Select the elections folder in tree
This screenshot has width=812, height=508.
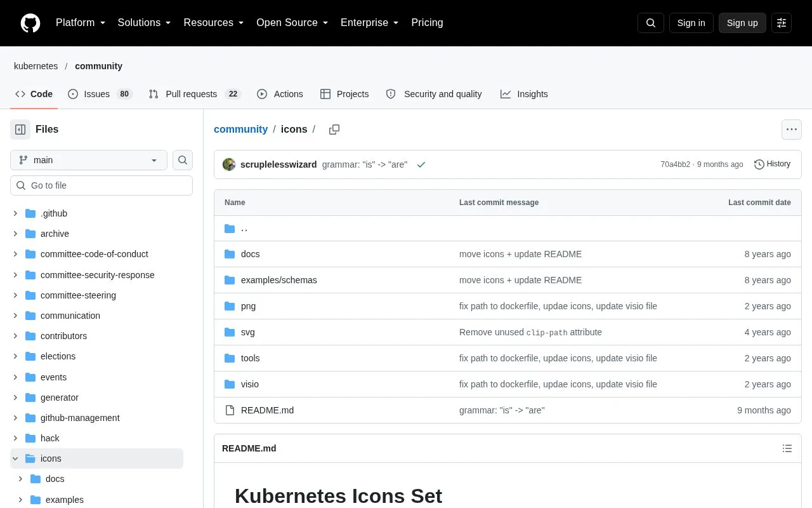pyautogui.click(x=96, y=356)
